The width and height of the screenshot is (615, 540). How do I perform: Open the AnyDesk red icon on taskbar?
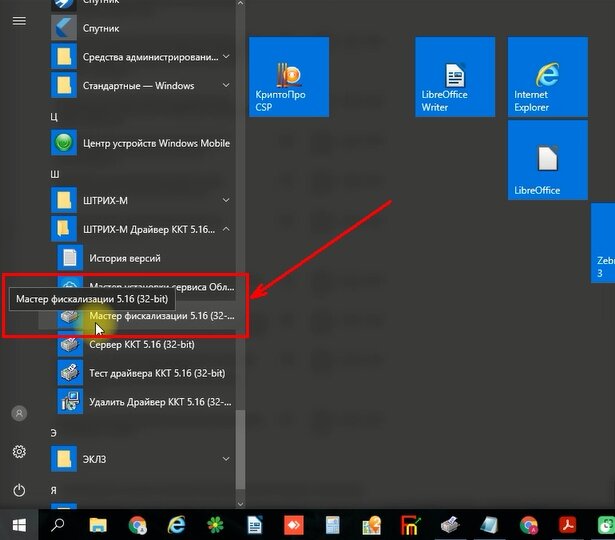pyautogui.click(x=294, y=525)
